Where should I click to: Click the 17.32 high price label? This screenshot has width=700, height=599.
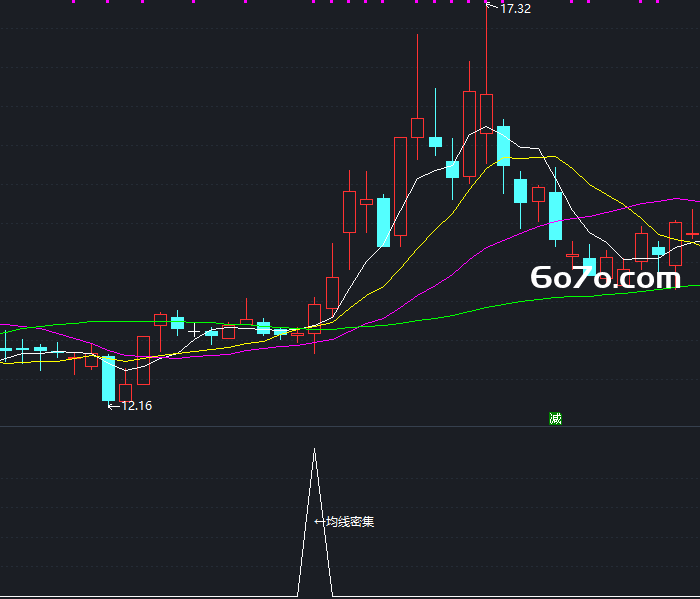click(x=516, y=9)
